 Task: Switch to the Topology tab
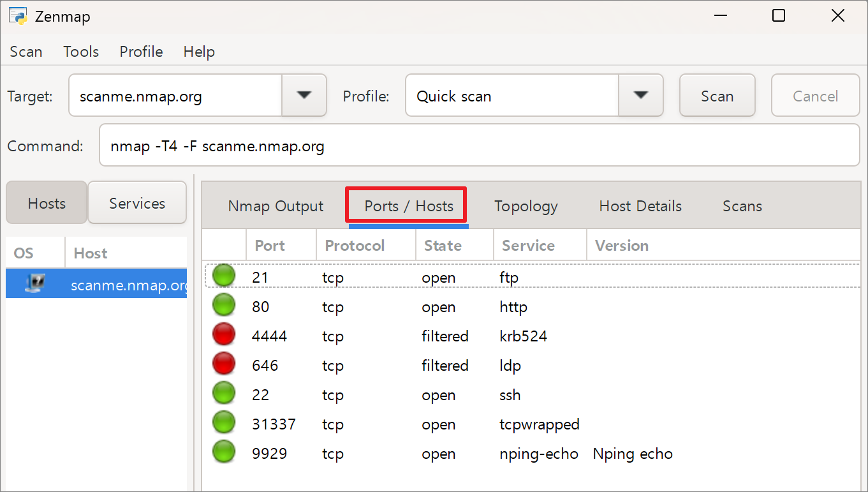526,206
